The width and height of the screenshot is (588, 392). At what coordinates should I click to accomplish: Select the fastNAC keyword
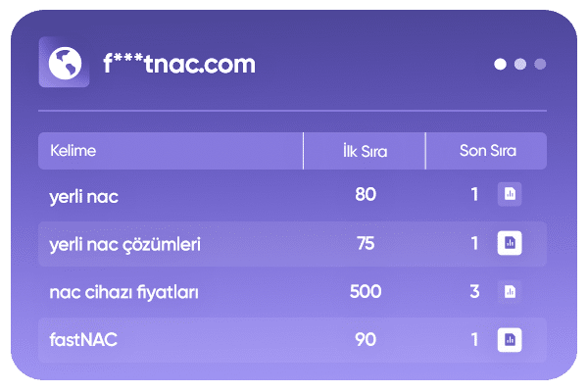pos(85,339)
